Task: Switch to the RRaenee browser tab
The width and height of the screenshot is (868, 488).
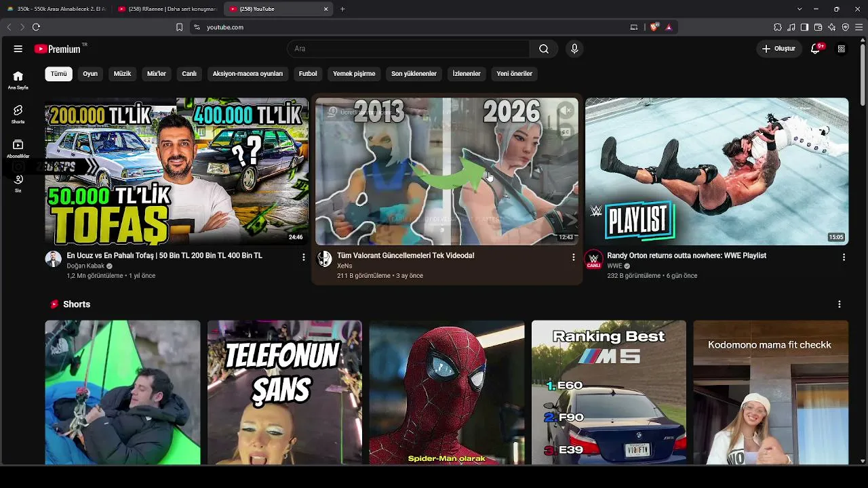Action: [x=167, y=9]
